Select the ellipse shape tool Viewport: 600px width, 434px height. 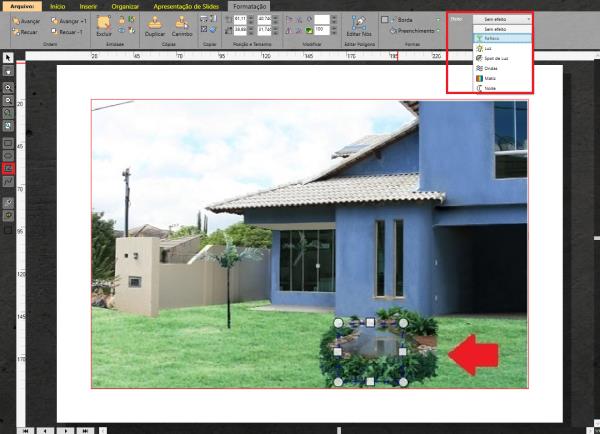pyautogui.click(x=8, y=155)
